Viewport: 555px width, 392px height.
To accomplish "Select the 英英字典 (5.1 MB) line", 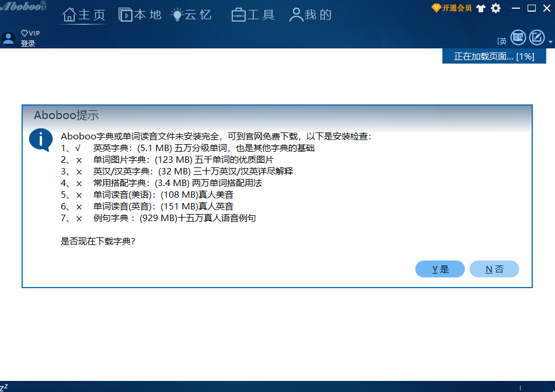I will click(187, 148).
